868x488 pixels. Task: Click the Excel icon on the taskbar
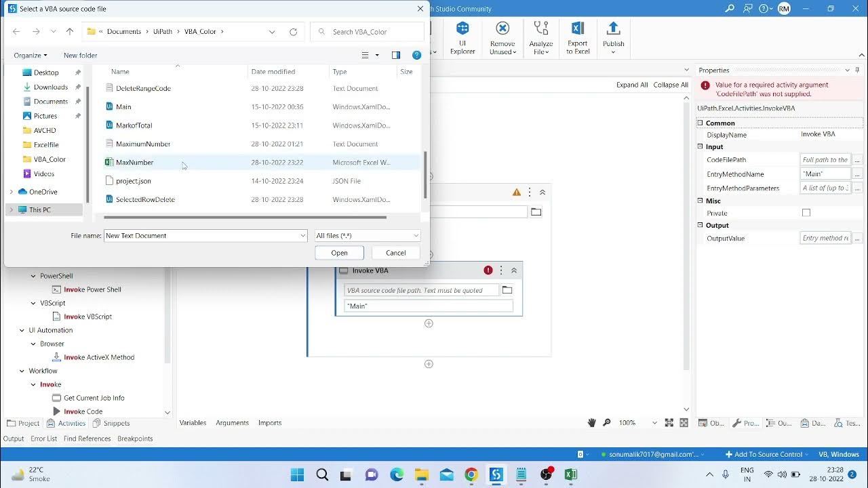pyautogui.click(x=571, y=474)
